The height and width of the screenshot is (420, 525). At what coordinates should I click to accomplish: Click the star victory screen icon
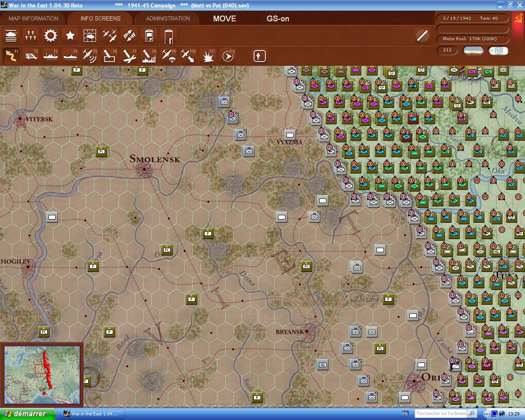pyautogui.click(x=70, y=36)
